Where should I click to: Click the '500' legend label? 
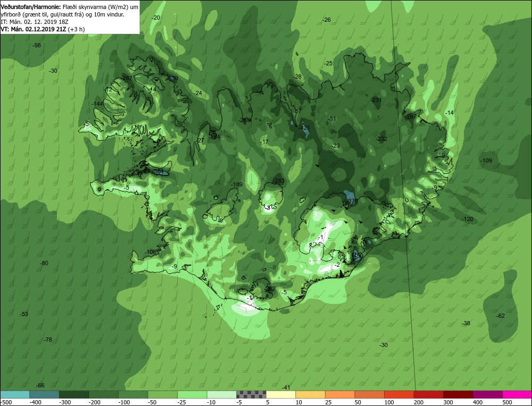[507, 402]
